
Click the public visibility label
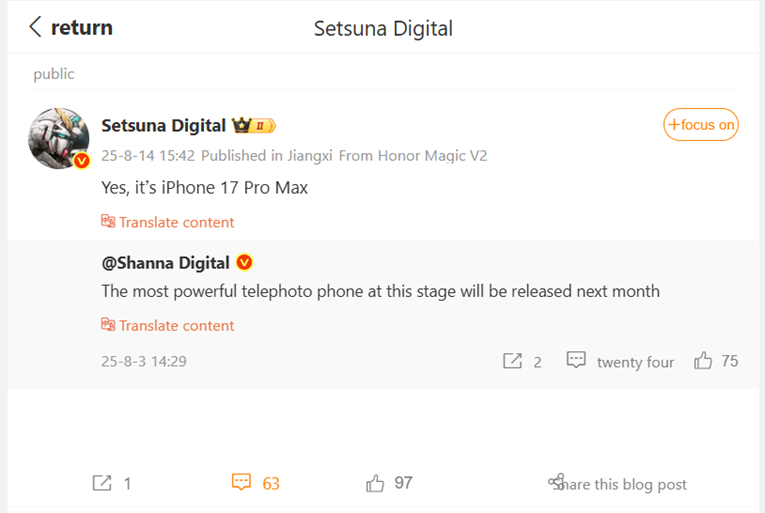54,74
